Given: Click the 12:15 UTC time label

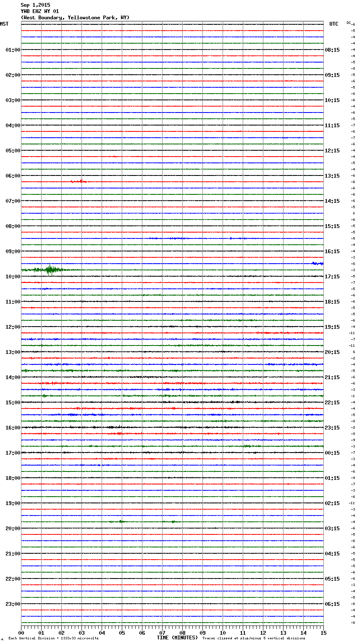Looking at the screenshot, I should (332, 151).
